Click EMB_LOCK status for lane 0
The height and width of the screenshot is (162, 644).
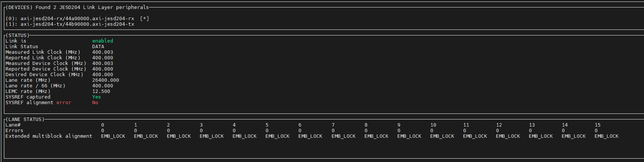click(113, 136)
